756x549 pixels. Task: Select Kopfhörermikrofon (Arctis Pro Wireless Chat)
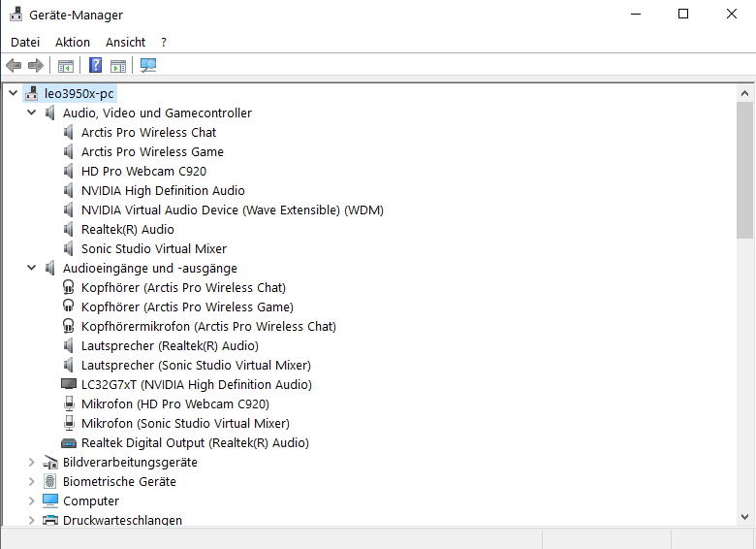point(208,326)
